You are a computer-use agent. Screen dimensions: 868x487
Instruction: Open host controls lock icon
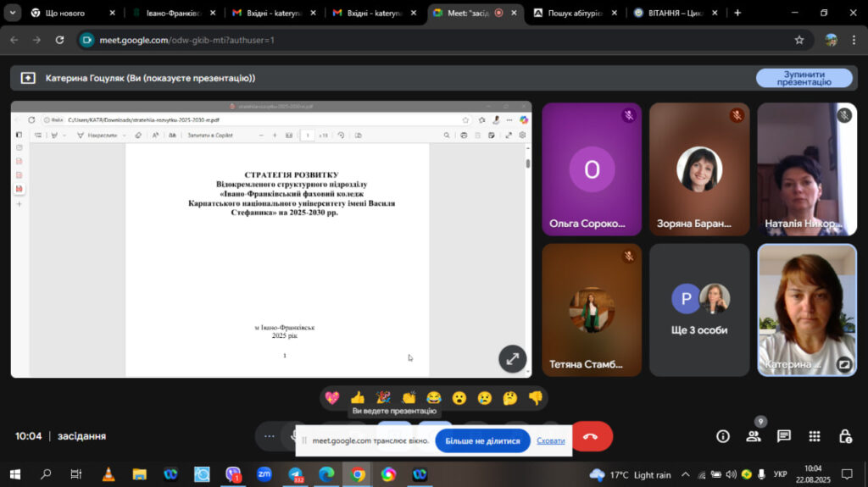tap(845, 436)
